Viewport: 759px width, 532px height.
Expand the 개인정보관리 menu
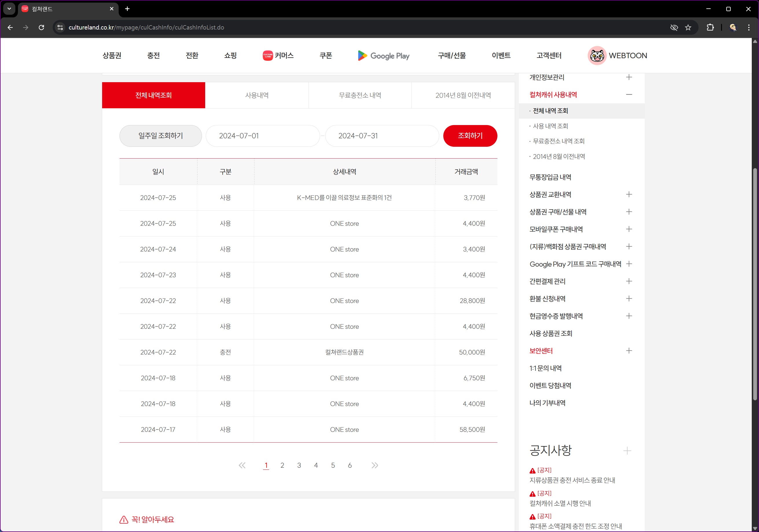pyautogui.click(x=629, y=77)
